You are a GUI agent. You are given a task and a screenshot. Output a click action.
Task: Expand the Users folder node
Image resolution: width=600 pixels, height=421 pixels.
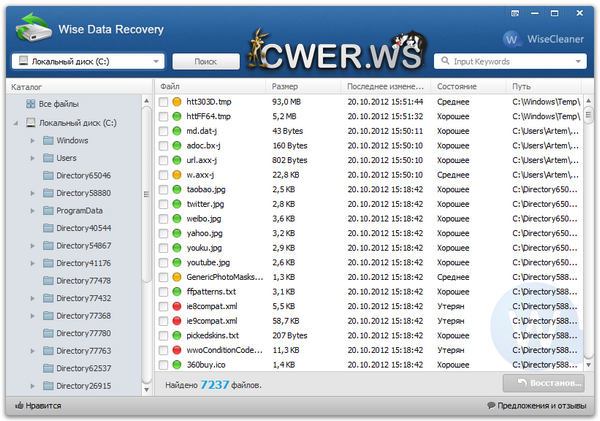(33, 158)
